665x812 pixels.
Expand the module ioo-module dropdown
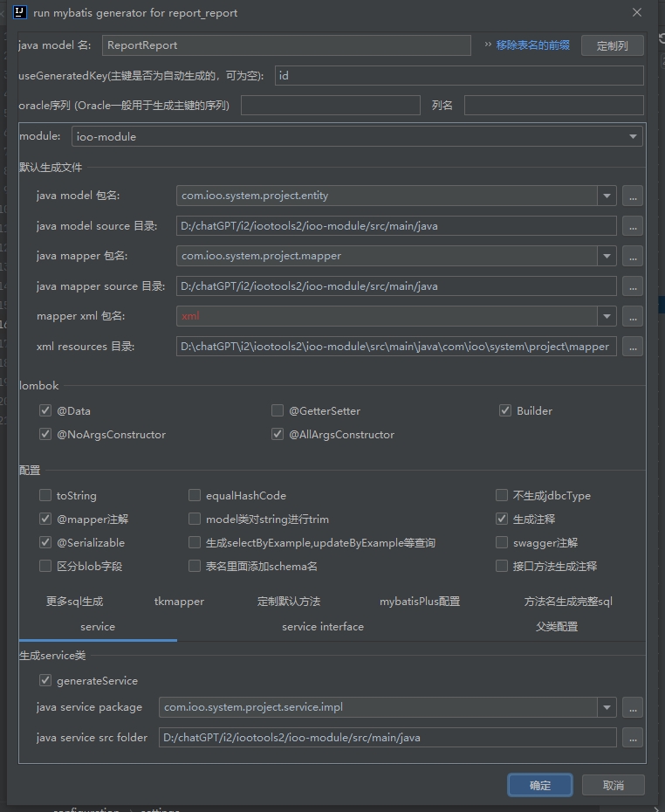click(x=633, y=137)
